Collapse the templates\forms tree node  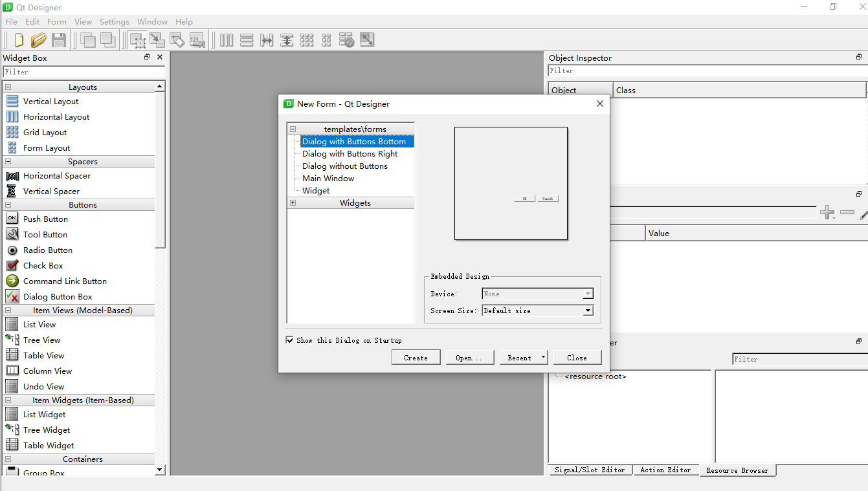pos(293,129)
